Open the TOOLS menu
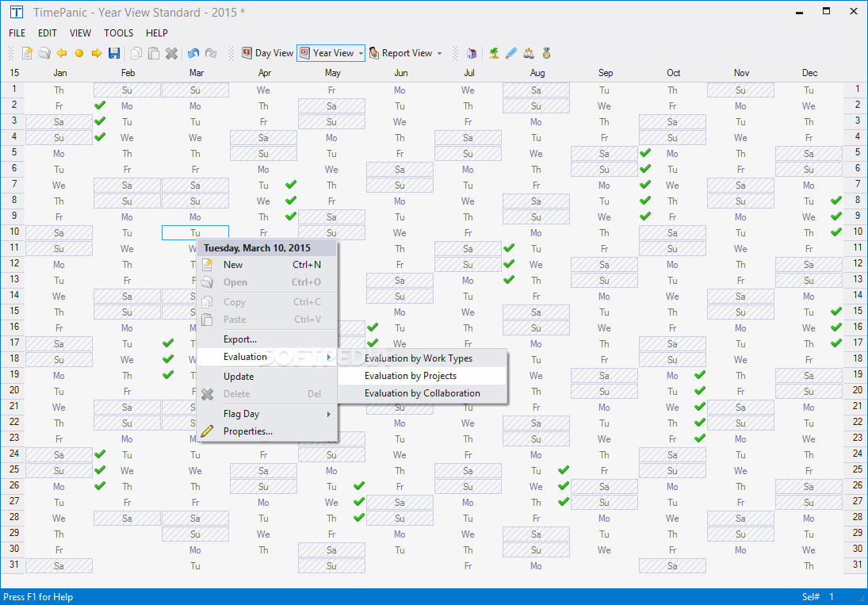This screenshot has height=605, width=868. coord(118,33)
